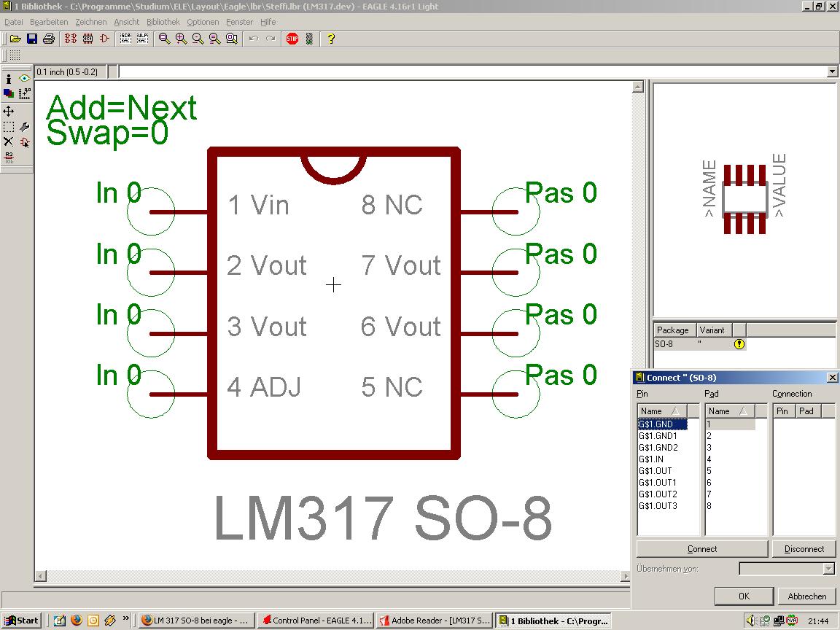Screen dimensions: 840x630
Task: Switch to Adobe Reader taskbar window
Action: point(434,621)
